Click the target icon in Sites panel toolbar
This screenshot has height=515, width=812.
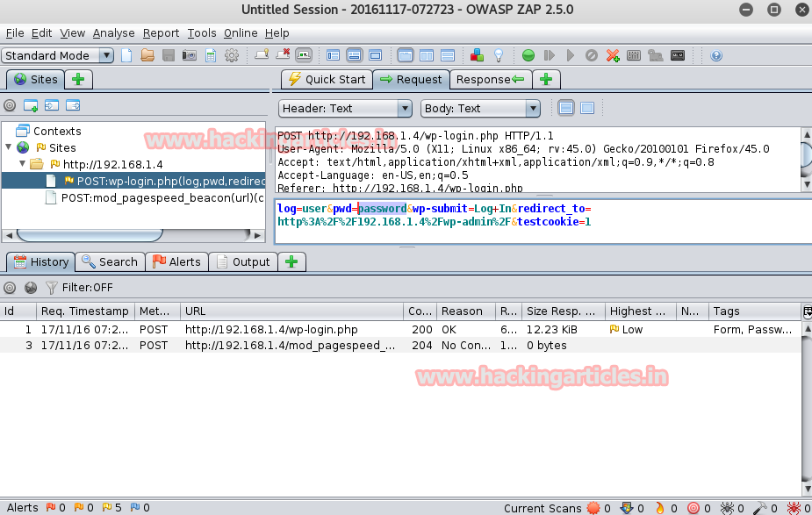[x=10, y=105]
